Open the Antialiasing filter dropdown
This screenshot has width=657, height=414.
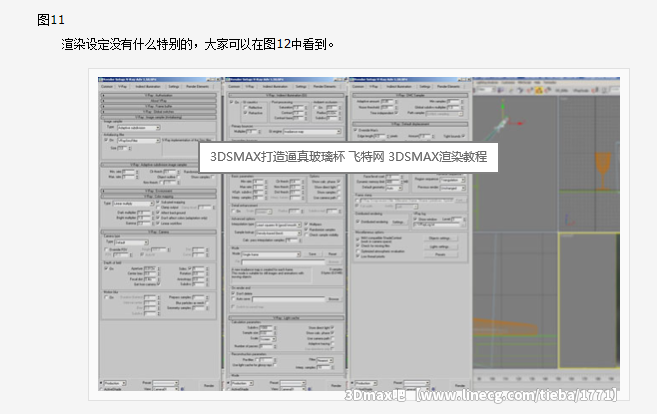click(139, 140)
